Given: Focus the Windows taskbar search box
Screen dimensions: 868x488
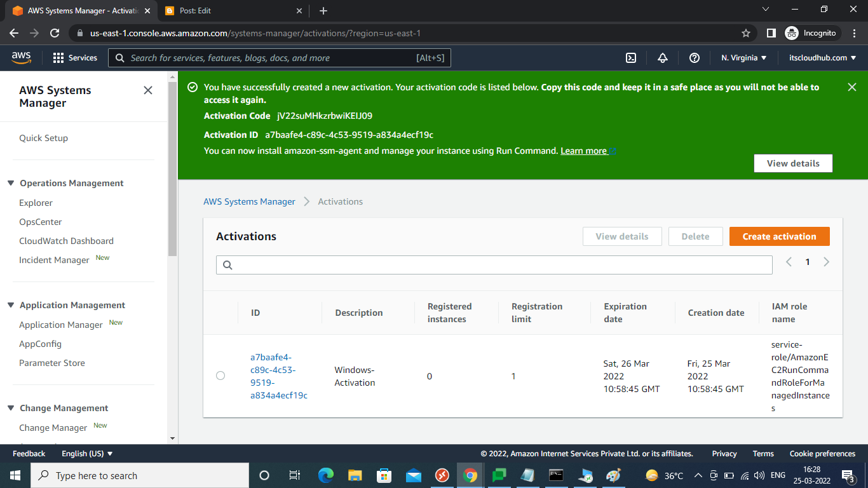Looking at the screenshot, I should click(x=139, y=475).
